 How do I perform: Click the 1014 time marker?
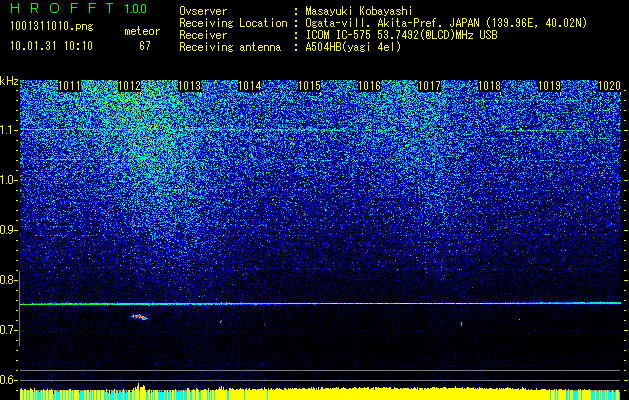pyautogui.click(x=250, y=86)
